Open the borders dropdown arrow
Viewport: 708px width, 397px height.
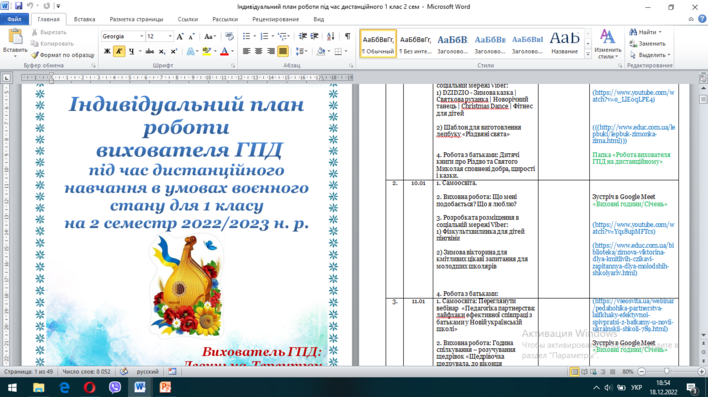point(346,51)
